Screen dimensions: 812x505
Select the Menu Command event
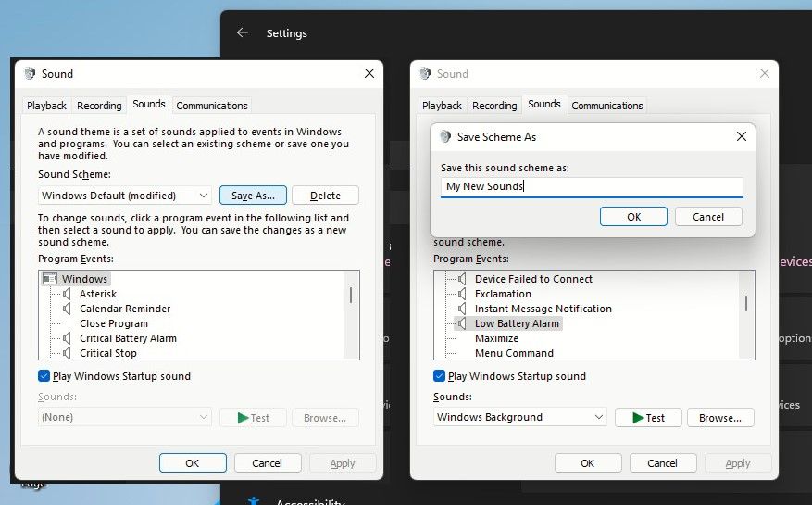[x=514, y=353]
